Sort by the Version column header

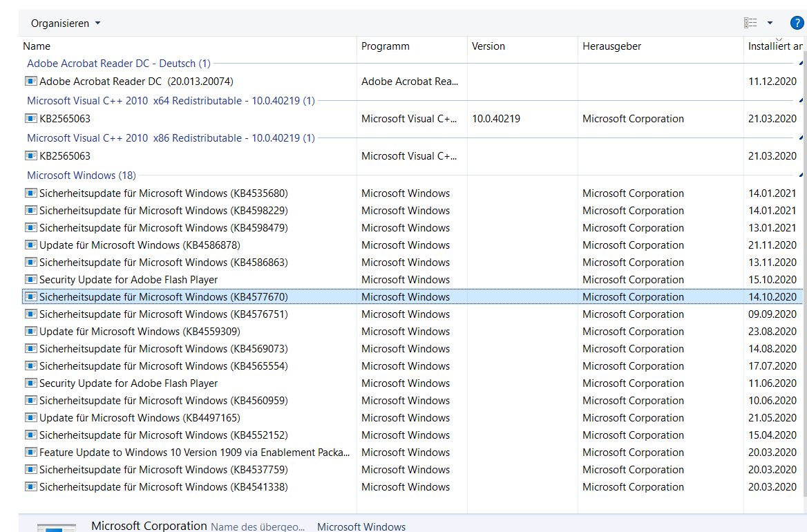[488, 46]
